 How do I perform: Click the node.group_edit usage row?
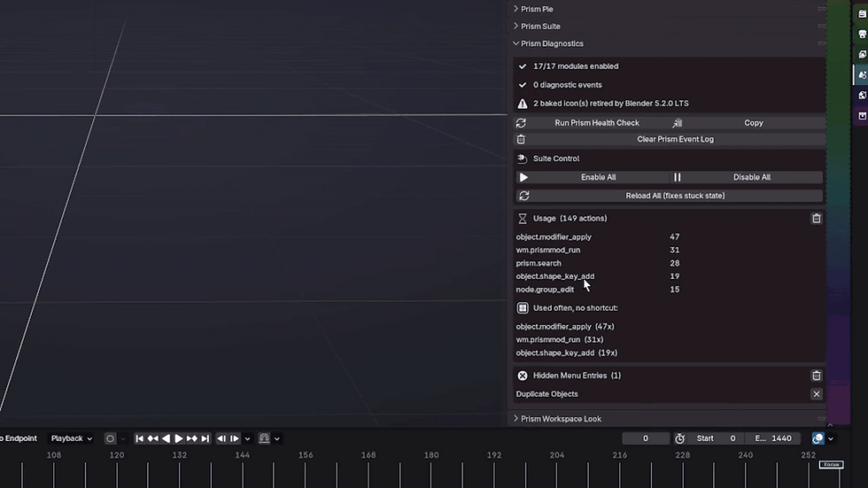[x=598, y=290]
